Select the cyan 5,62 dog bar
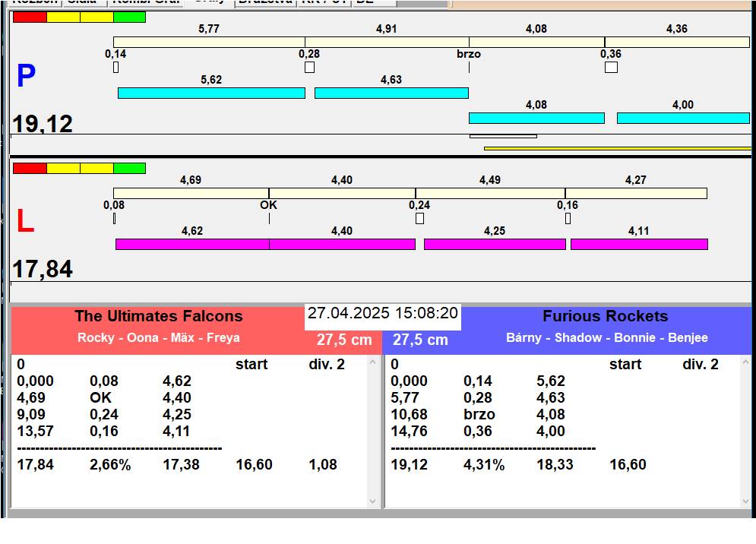This screenshot has width=756, height=544. click(x=212, y=93)
